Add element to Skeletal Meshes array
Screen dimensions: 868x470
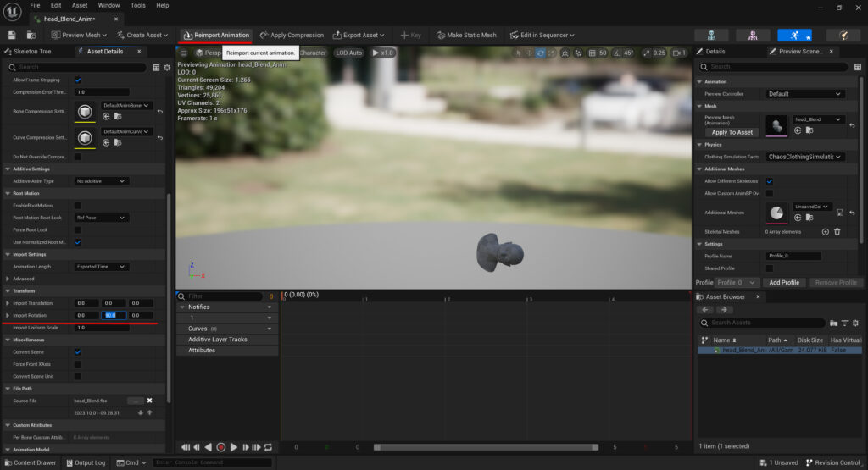[x=826, y=231]
